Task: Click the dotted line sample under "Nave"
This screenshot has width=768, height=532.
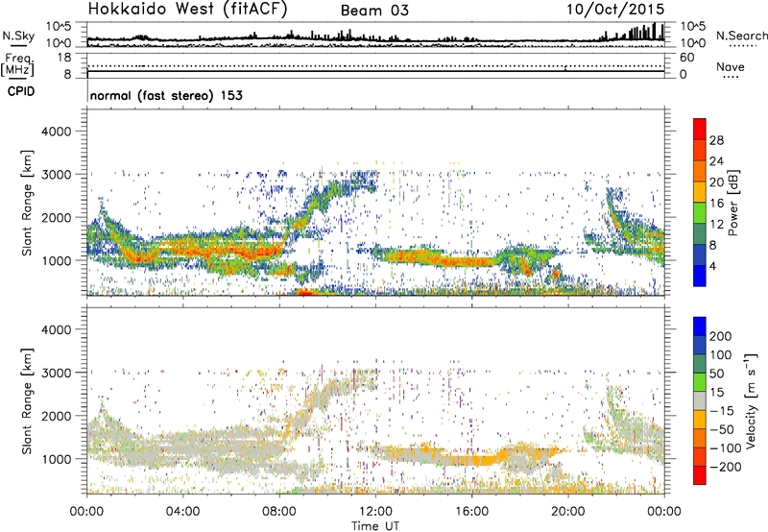Action: pos(732,77)
